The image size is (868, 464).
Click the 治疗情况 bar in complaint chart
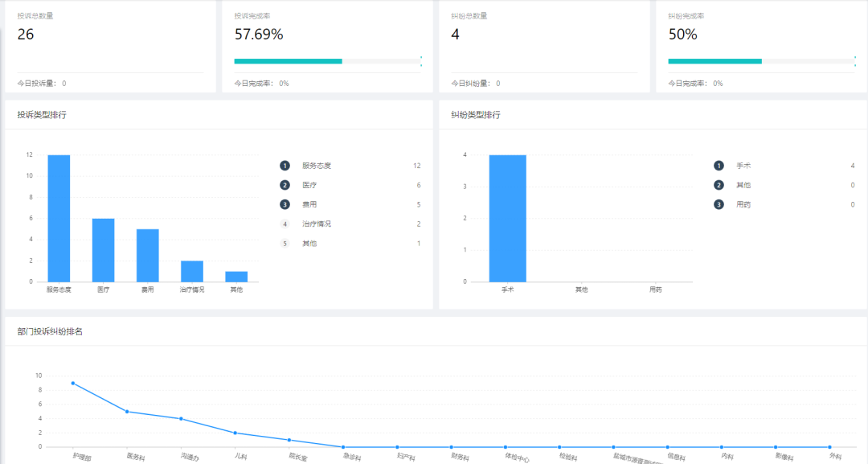(192, 271)
